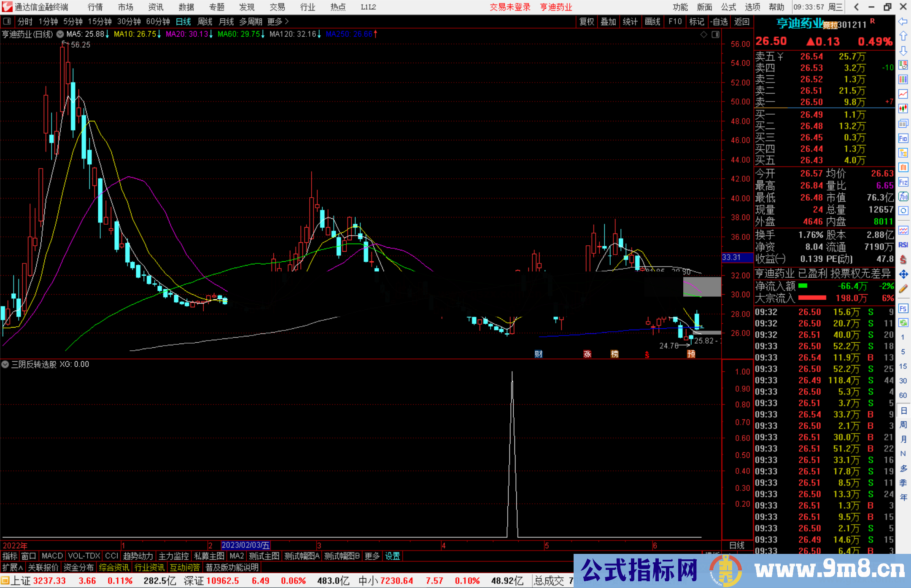Image resolution: width=911 pixels, height=588 pixels.
Task: Click the green refresh icon in sidebar
Action: (903, 323)
